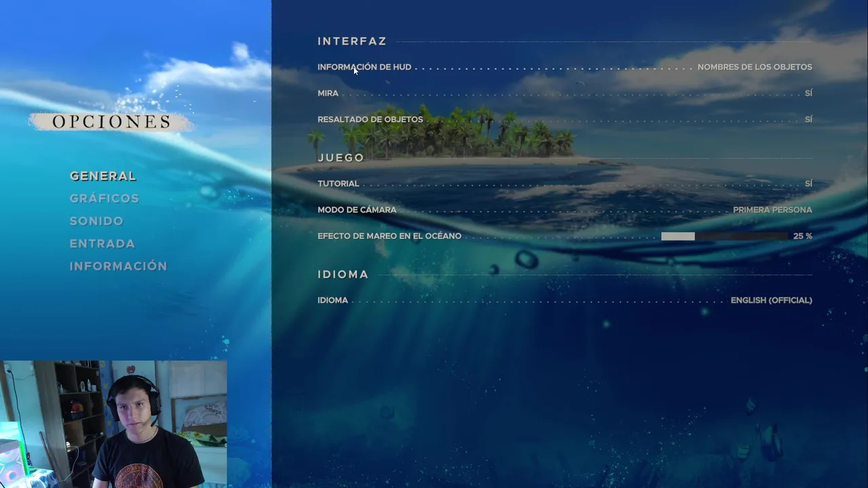Click the 25 % percentage value
Screen dimensions: 868x488
803,236
